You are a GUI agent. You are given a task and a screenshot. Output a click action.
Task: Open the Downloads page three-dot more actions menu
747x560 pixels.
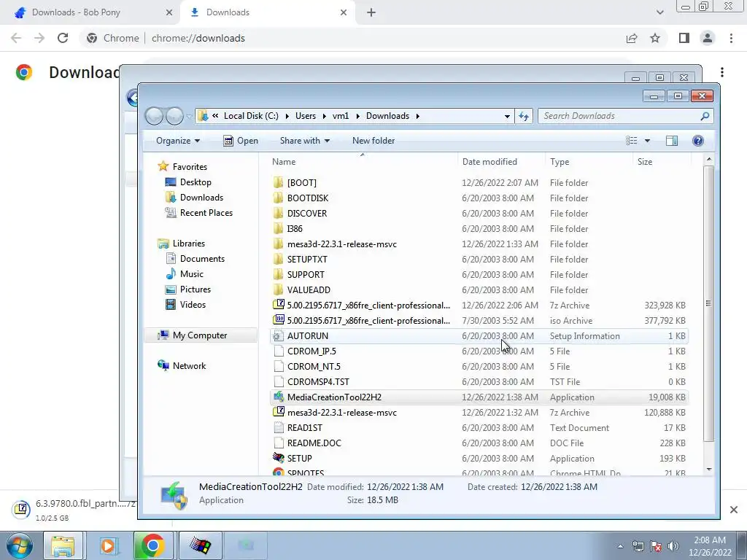pos(722,72)
